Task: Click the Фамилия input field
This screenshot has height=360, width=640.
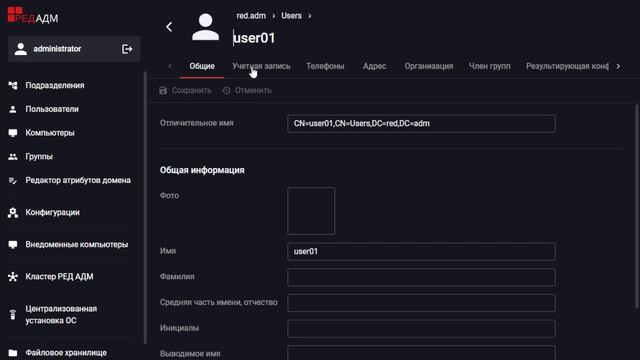Action: point(421,277)
